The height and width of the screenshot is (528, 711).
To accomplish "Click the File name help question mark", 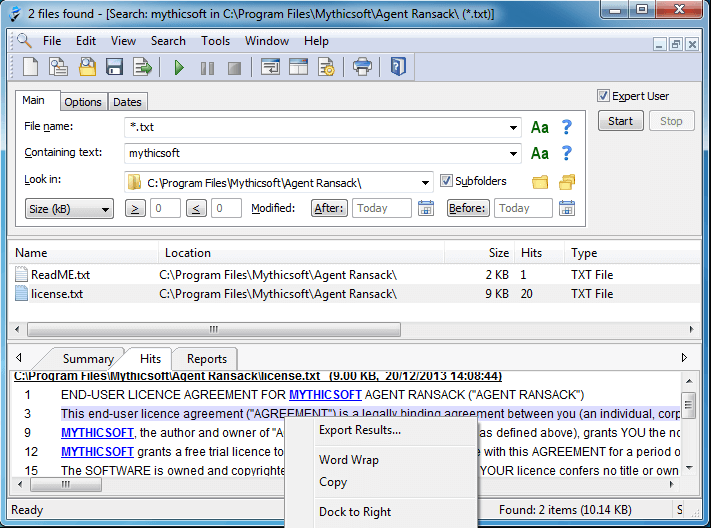I will tap(566, 127).
